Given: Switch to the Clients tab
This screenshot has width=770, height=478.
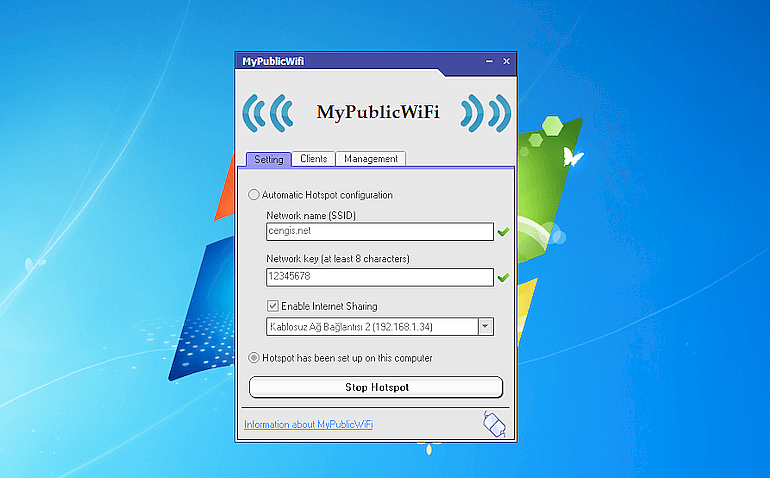Looking at the screenshot, I should 313,159.
